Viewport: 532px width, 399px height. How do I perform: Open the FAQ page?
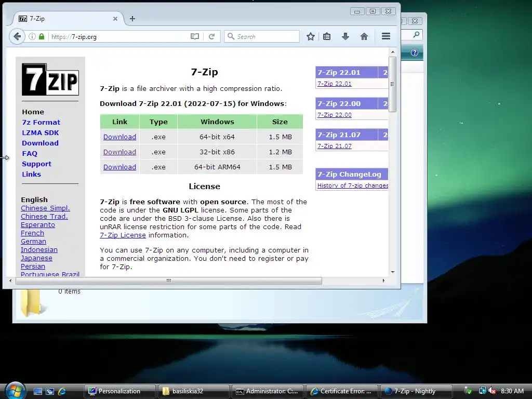click(30, 153)
